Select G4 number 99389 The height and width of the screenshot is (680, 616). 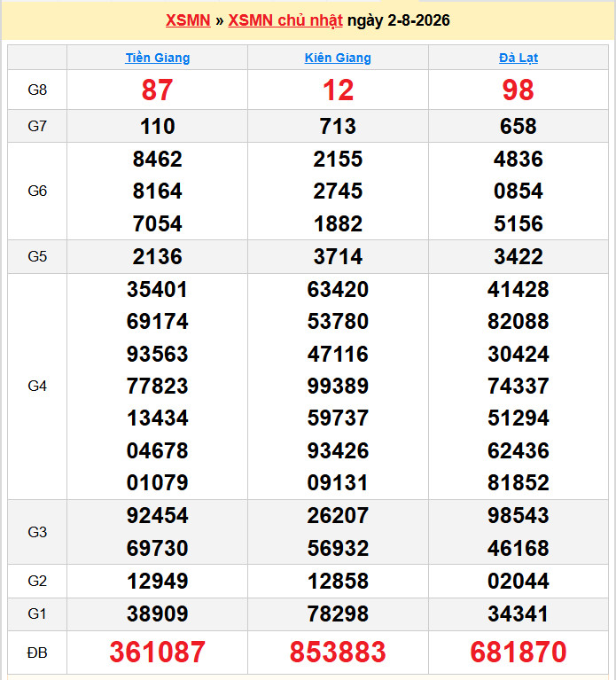[x=338, y=386]
